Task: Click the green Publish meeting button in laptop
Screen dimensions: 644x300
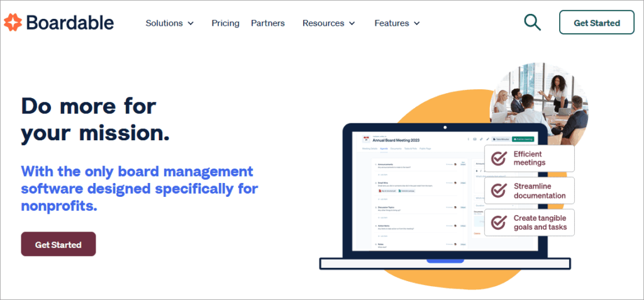Action: pos(523,139)
